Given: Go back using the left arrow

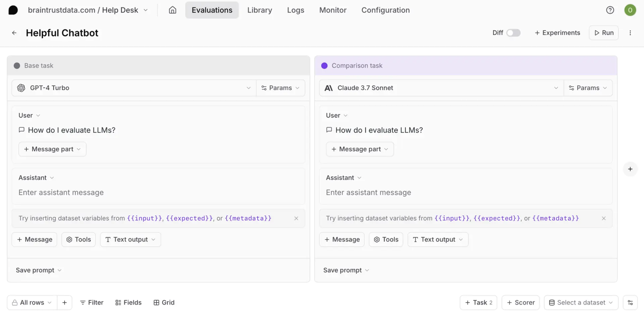Looking at the screenshot, I should tap(14, 33).
